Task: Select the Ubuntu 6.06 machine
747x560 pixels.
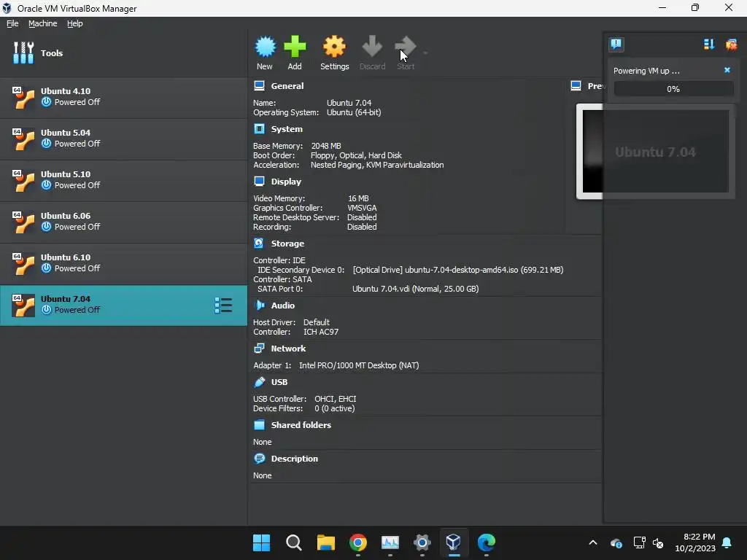Action: (124, 222)
